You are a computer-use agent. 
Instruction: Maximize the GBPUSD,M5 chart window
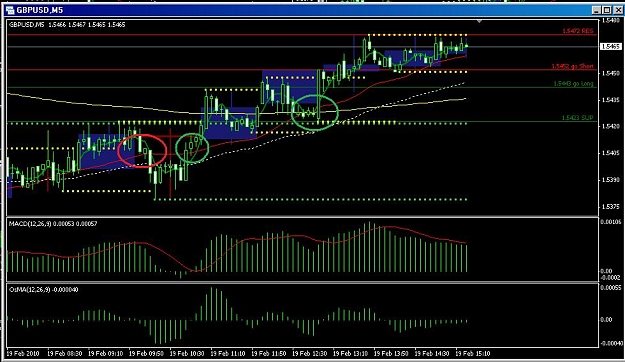click(607, 10)
